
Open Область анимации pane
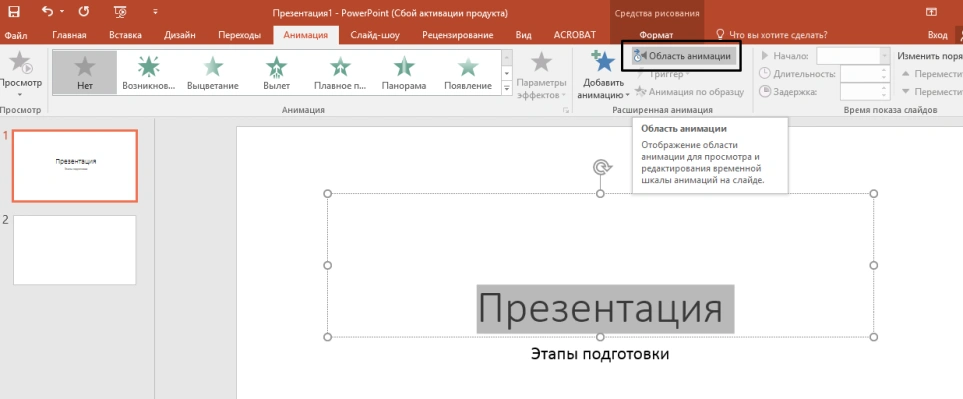pyautogui.click(x=684, y=56)
